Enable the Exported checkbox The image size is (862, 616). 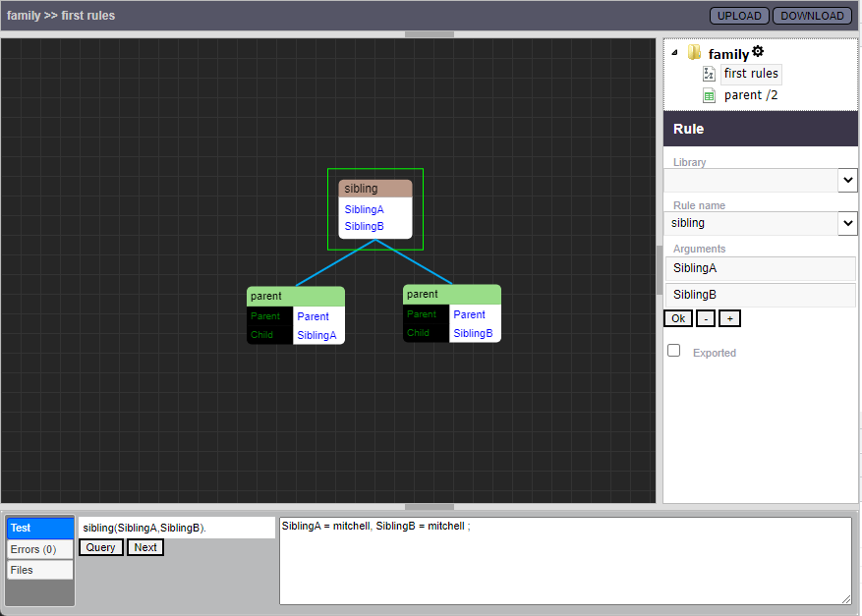coord(673,351)
